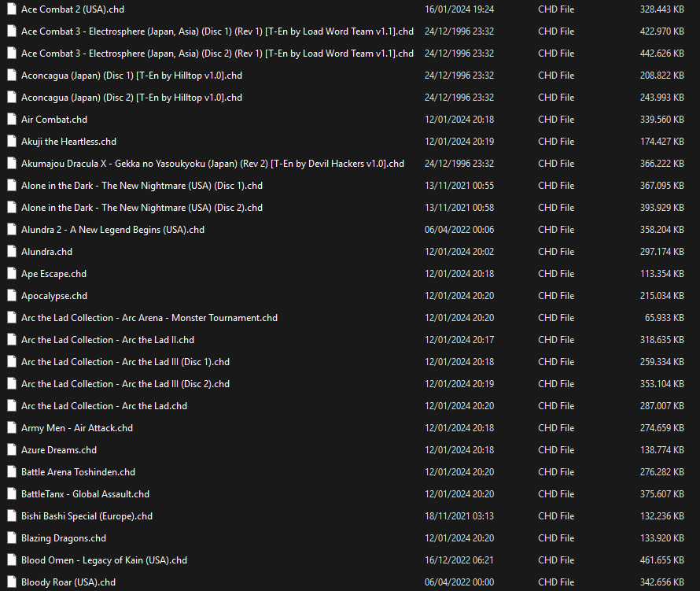Viewport: 700px width, 591px height.
Task: Select Arc the Lad III (Disc 2).chd name
Action: tap(125, 384)
